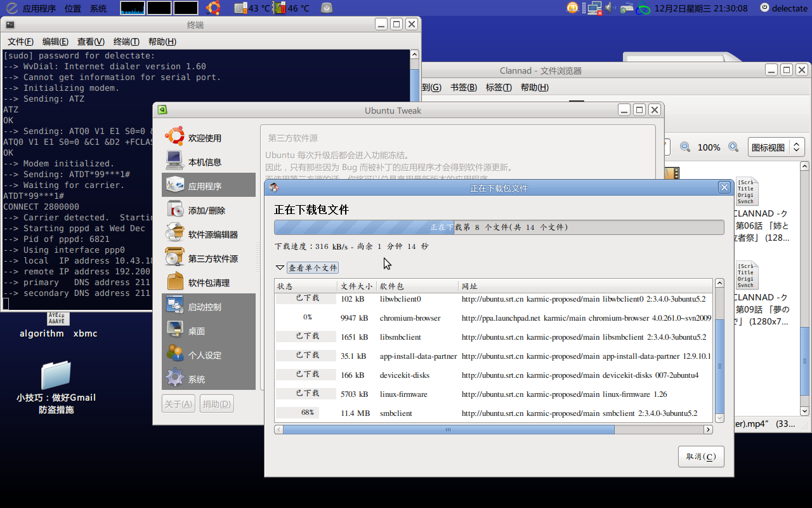Image resolution: width=812 pixels, height=508 pixels.
Task: Cancel the package download with 取消 button
Action: (x=701, y=457)
